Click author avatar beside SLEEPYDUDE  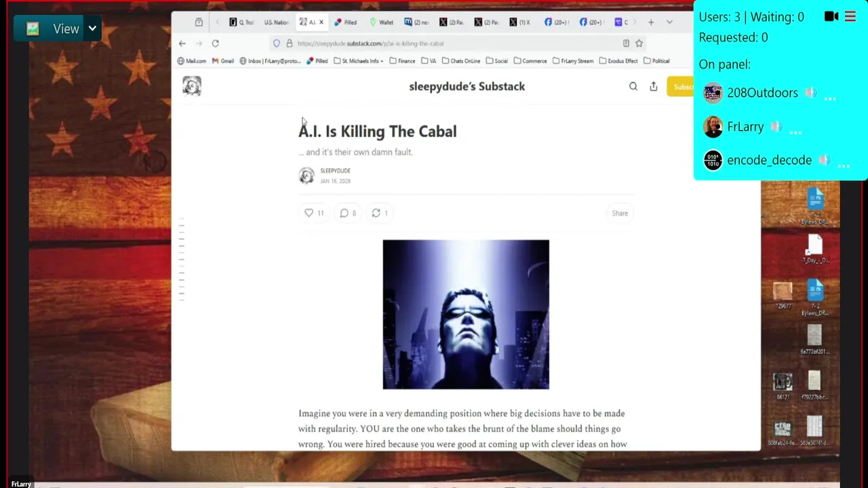click(x=307, y=176)
